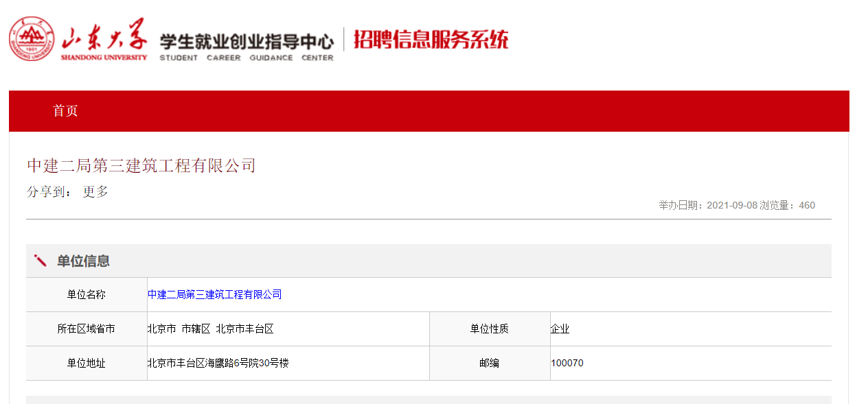The image size is (868, 404).
Task: Click the 举办日期：2021-09-08 text
Action: click(x=707, y=205)
